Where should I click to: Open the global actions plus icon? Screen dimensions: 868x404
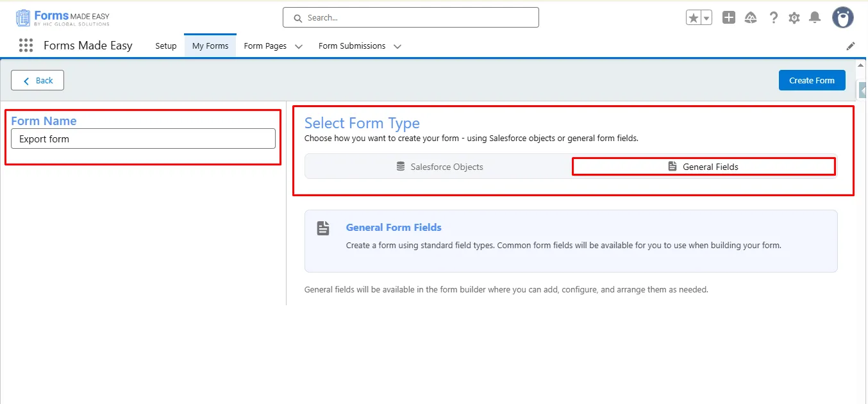point(728,18)
